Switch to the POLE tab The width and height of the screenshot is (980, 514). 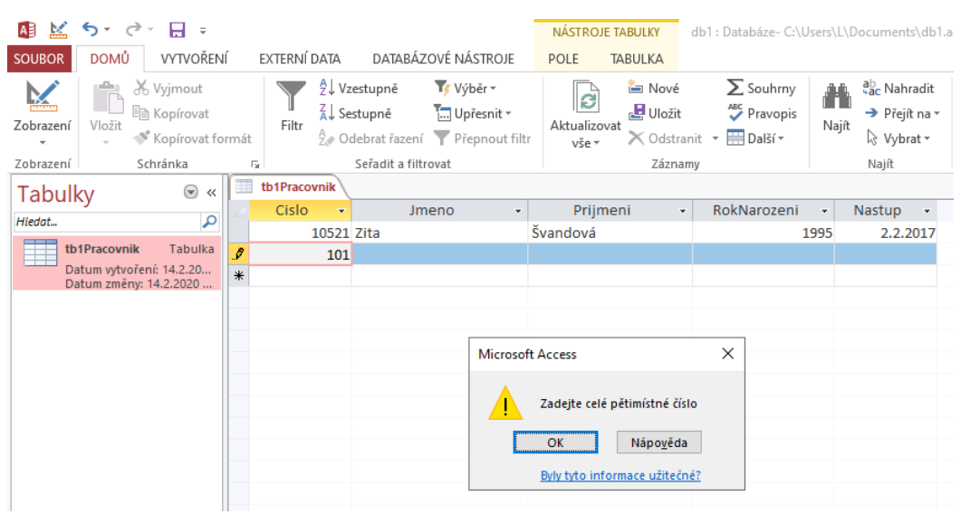click(x=563, y=59)
